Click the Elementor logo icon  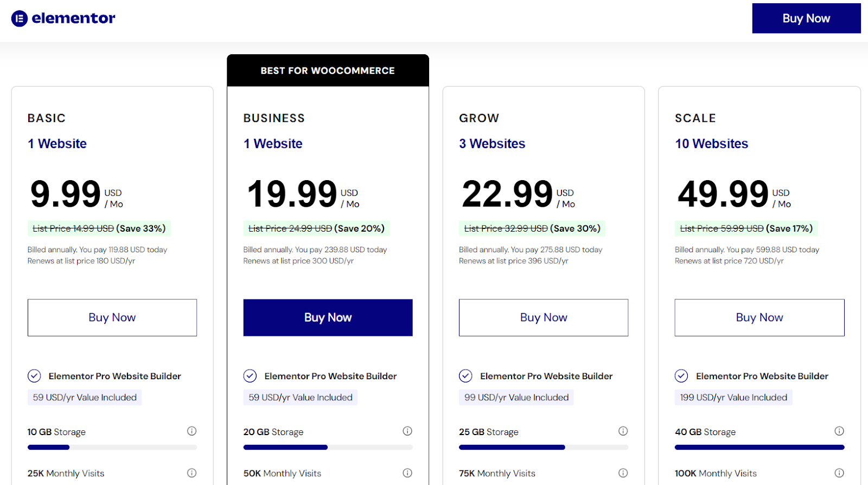[20, 18]
